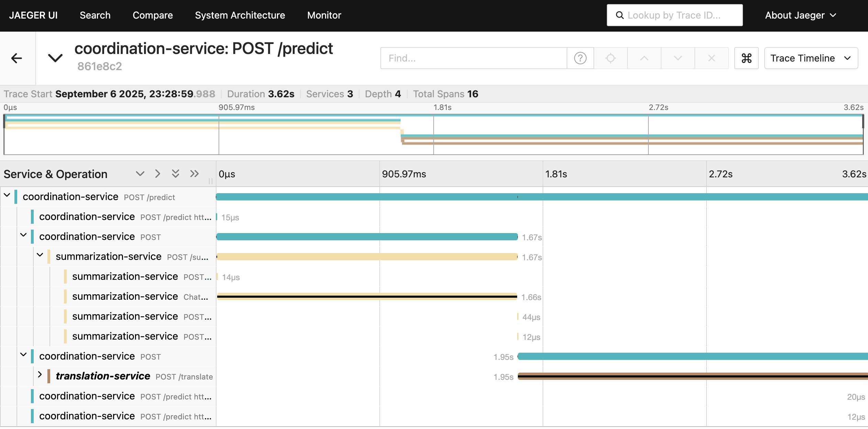Expand all spans double-down chevron
Viewport: 868px width, 429px height.
(176, 174)
